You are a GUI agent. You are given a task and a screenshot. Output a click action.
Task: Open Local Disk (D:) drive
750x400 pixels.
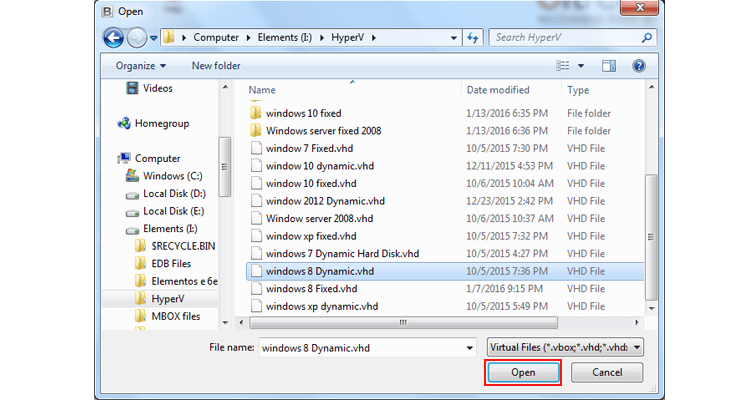pyautogui.click(x=174, y=193)
